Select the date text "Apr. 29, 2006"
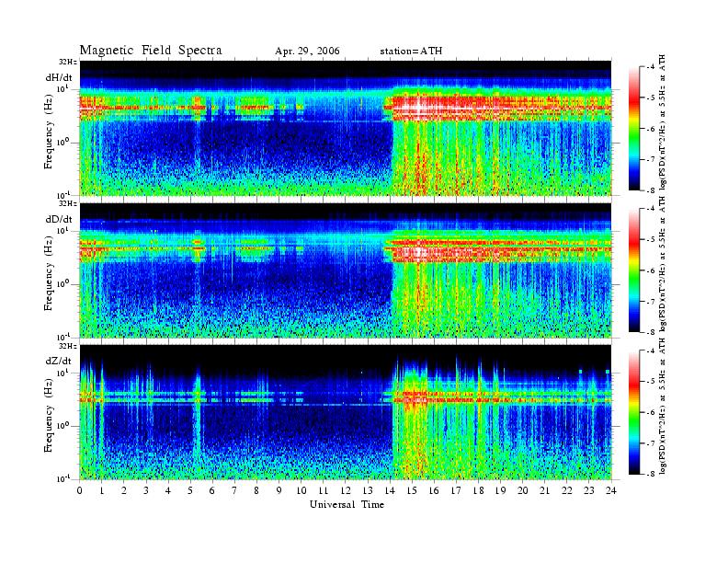 pos(307,52)
